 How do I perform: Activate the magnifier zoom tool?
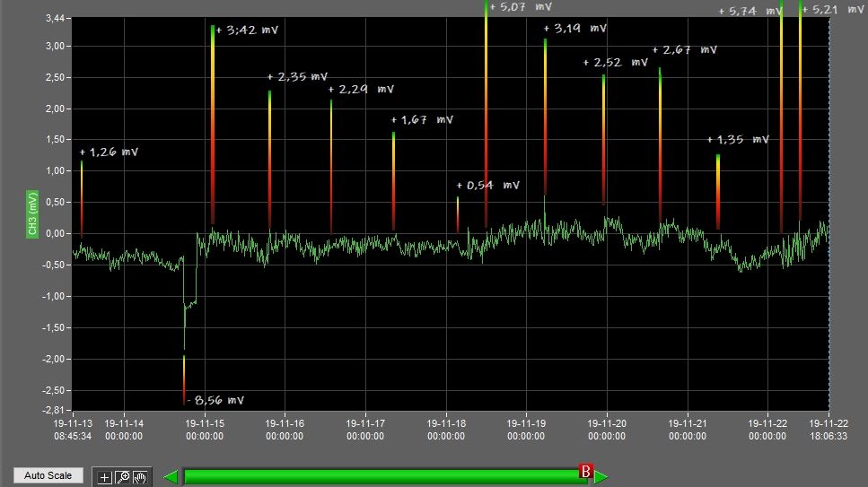[x=123, y=477]
